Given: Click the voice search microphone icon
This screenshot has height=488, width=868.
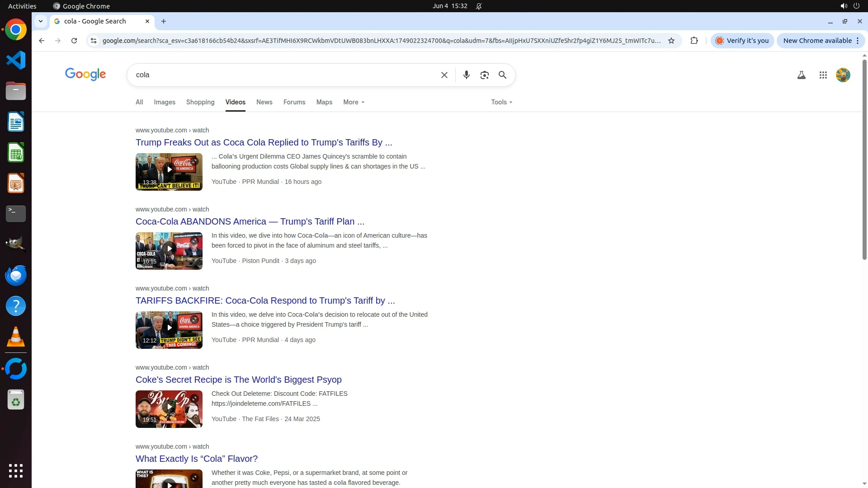Looking at the screenshot, I should 466,75.
